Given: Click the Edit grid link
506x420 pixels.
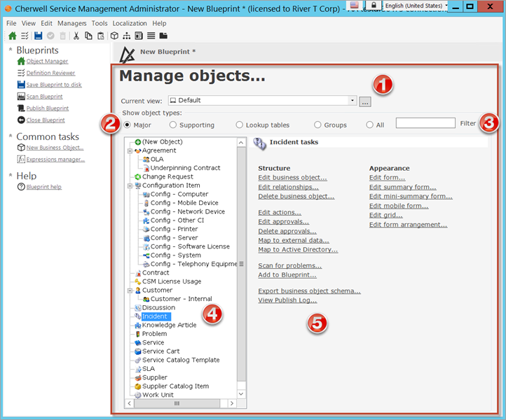Looking at the screenshot, I should 385,215.
